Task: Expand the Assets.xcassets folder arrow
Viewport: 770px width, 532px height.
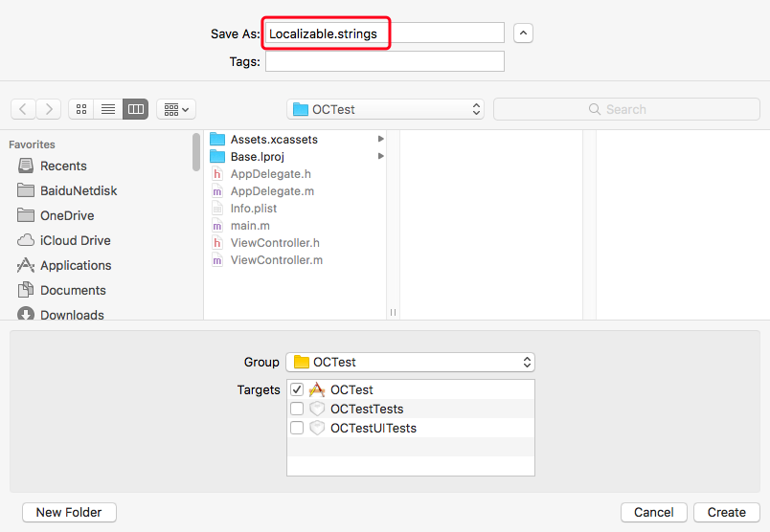Action: tap(380, 140)
